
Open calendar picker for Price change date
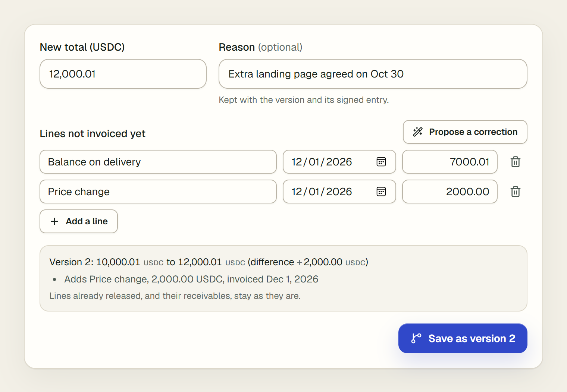point(381,192)
